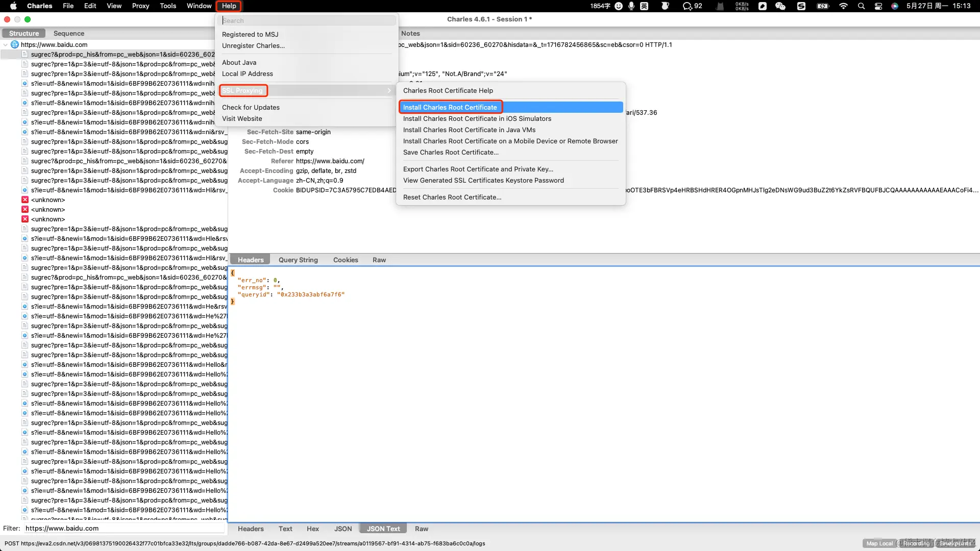
Task: Click the WeChat icon in menu bar
Action: [x=780, y=6]
